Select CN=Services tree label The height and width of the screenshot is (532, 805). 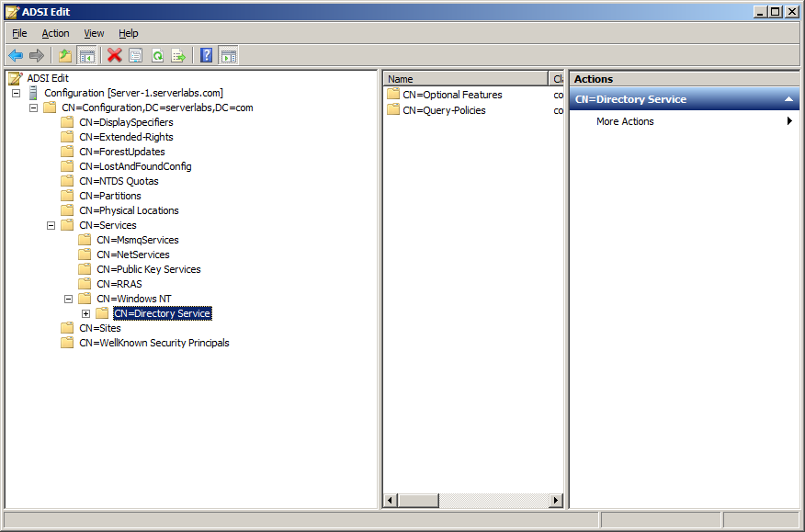click(108, 225)
